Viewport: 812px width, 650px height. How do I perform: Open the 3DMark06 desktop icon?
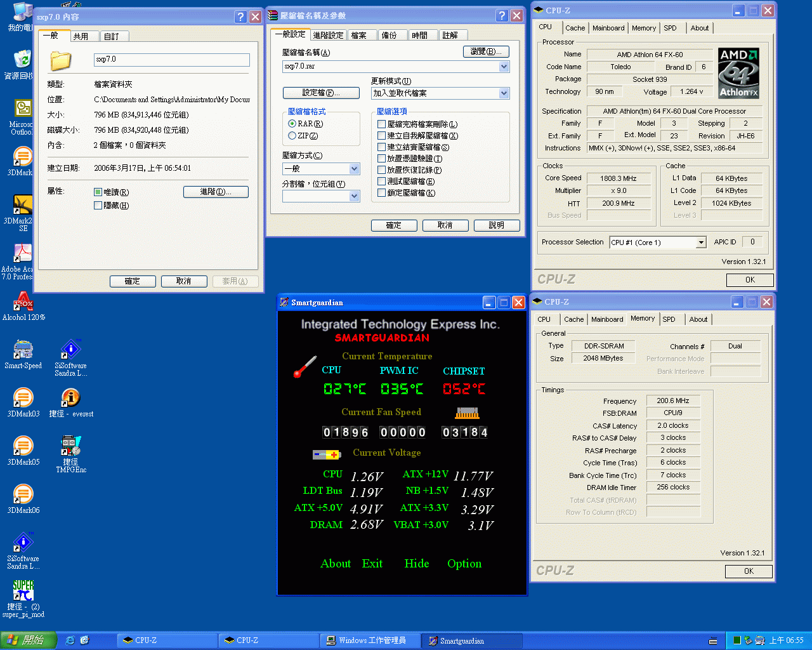point(23,494)
